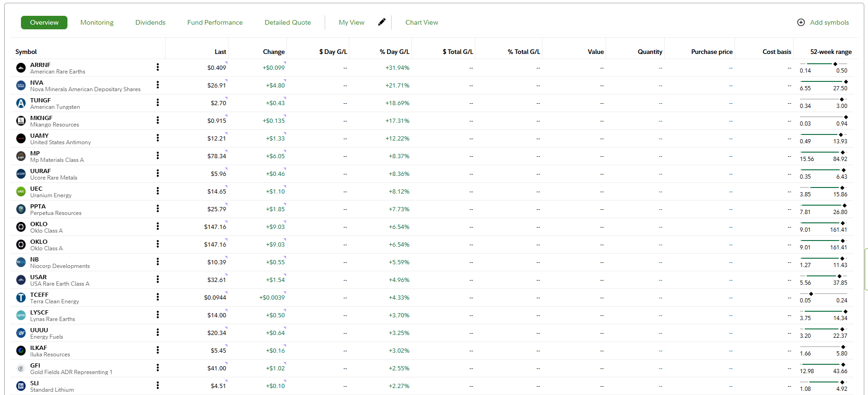The image size is (868, 395).
Task: Click the Terra Clean Energy logo
Action: coord(21,298)
